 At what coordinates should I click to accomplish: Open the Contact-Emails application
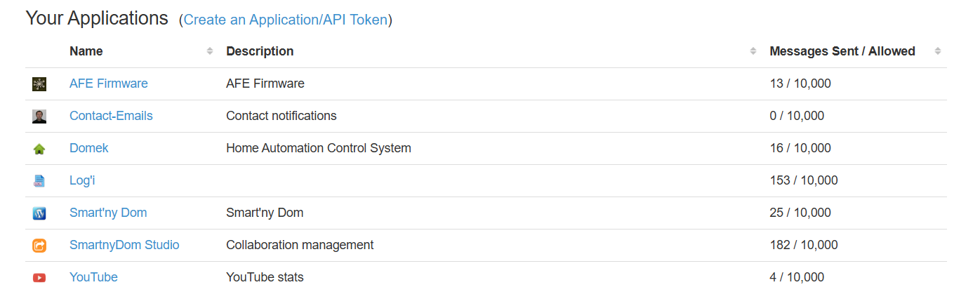111,116
